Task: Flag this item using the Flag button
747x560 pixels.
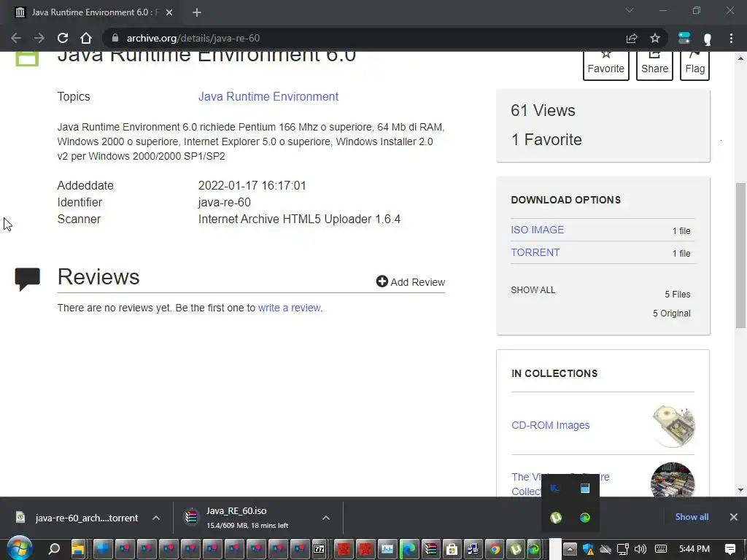Action: point(694,65)
